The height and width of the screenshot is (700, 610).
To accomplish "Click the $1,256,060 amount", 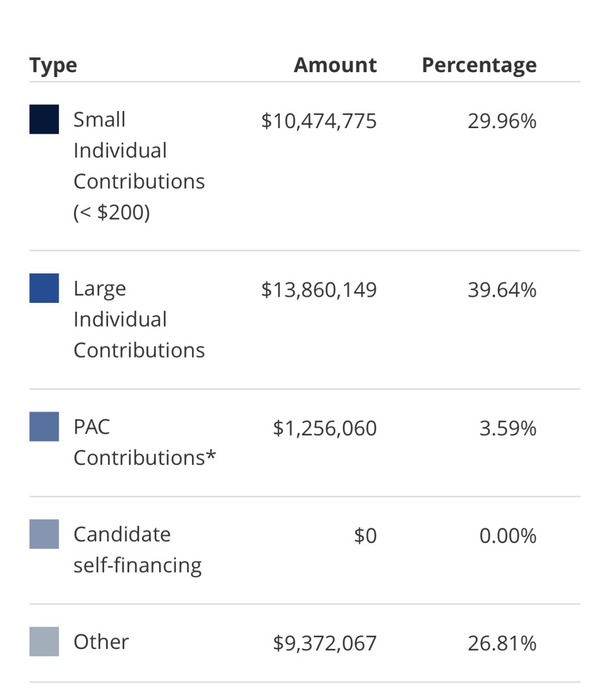I will pos(324,428).
